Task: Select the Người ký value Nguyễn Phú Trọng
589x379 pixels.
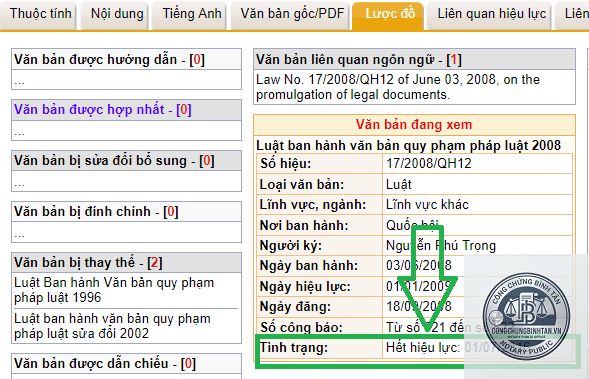Action: pos(441,246)
